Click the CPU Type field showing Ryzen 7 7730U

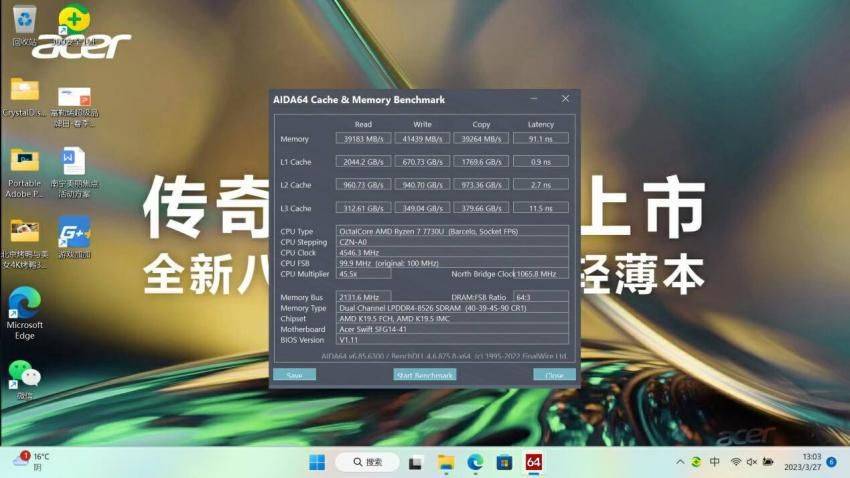pyautogui.click(x=452, y=231)
